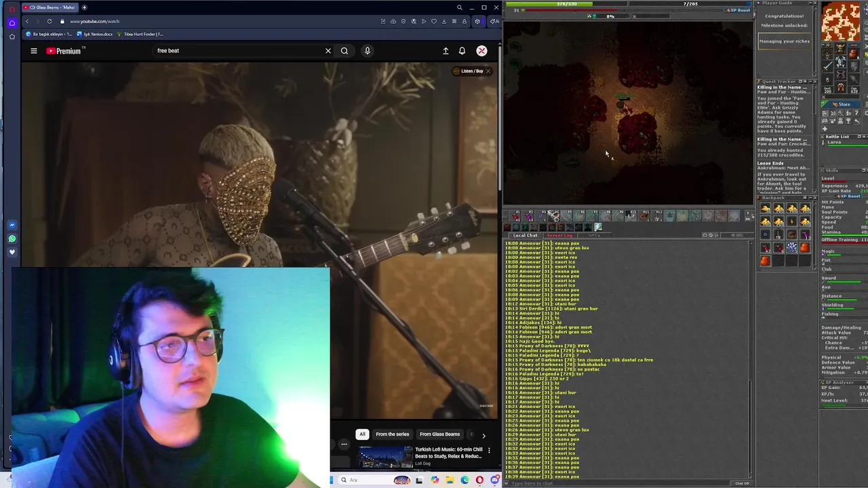Open Opera sidebar Messenger icon

click(12, 225)
